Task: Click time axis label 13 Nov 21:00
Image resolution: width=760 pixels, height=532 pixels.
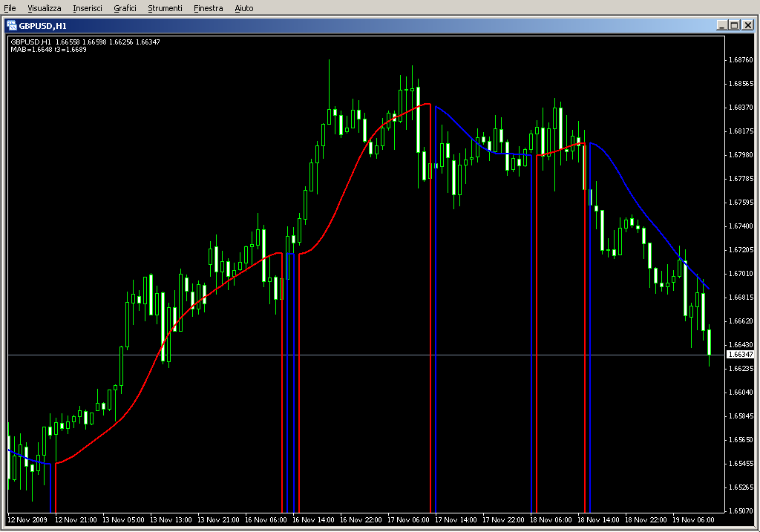Action: 219,520
